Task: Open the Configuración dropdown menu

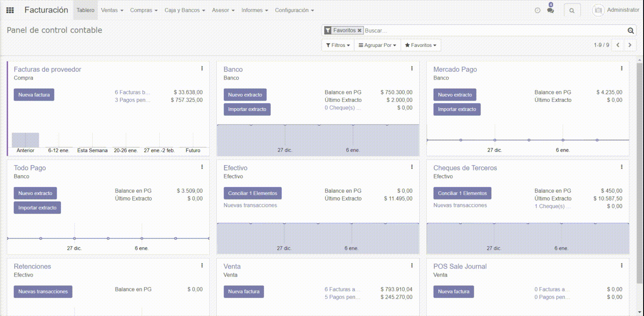Action: coord(294,10)
